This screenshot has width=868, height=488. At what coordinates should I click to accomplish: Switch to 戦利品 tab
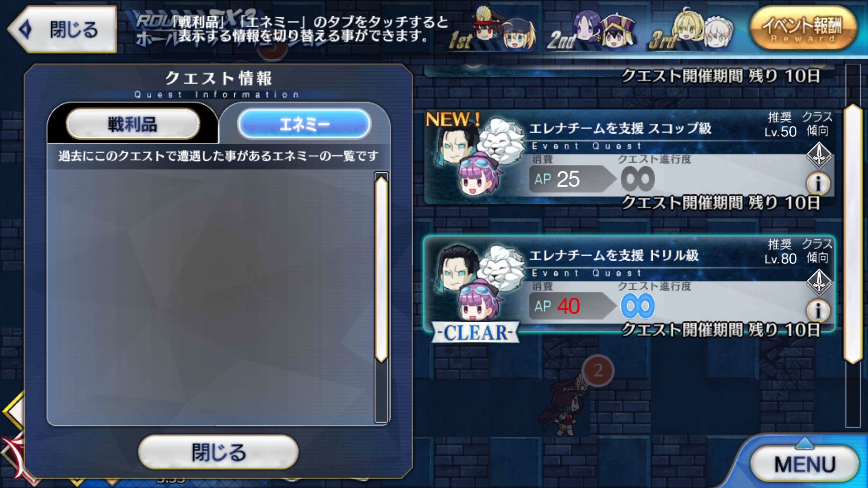pyautogui.click(x=132, y=124)
